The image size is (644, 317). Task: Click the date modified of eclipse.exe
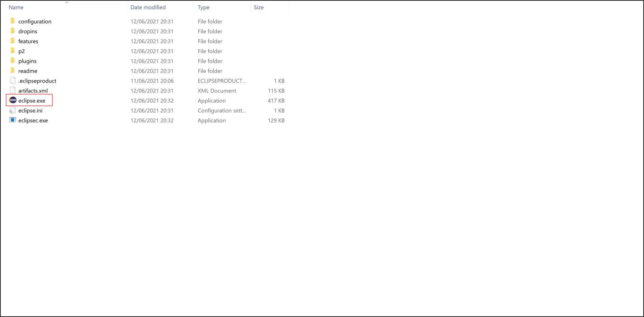click(152, 101)
